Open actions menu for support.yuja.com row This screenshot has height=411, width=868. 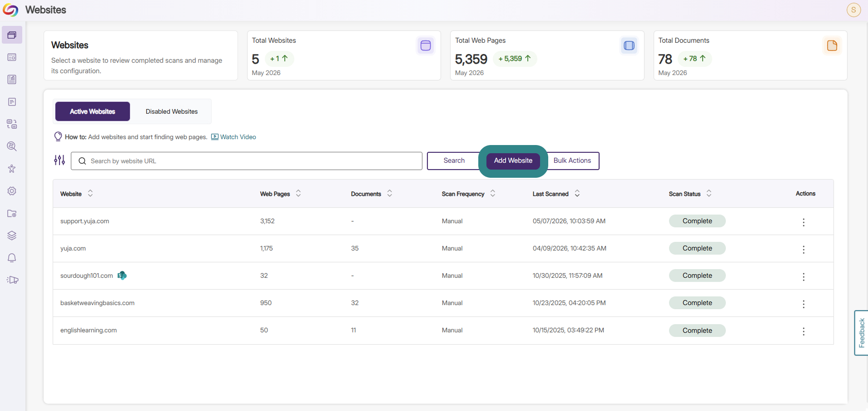click(x=804, y=222)
